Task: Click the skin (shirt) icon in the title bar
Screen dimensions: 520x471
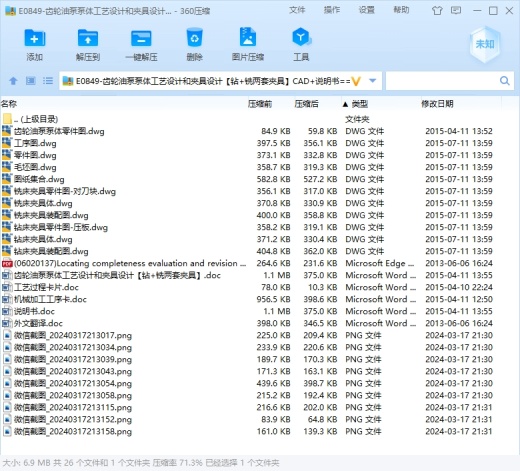Action: 437,11
